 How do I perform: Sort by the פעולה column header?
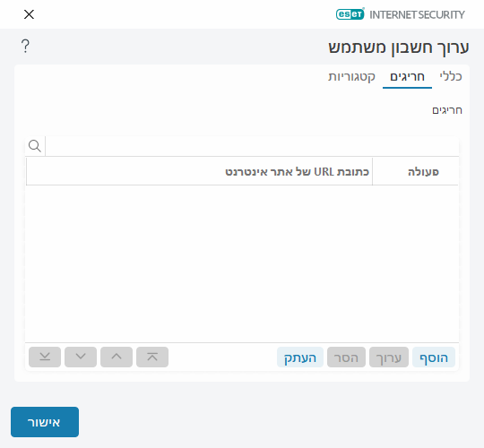(x=416, y=171)
